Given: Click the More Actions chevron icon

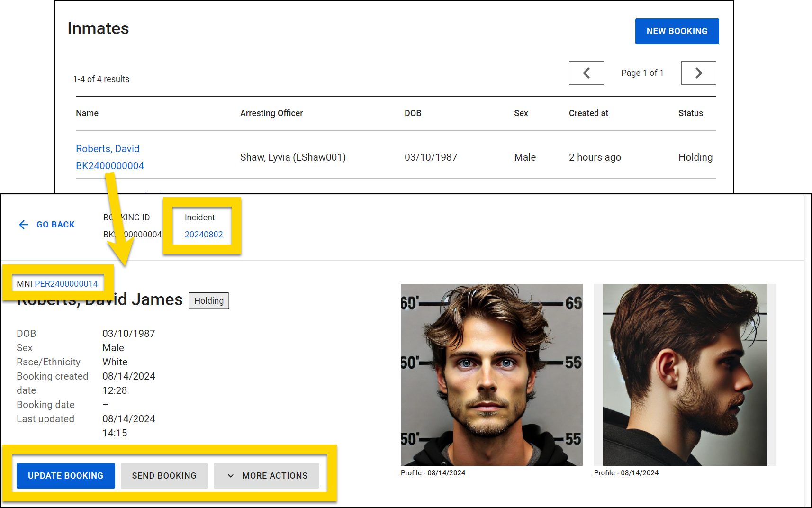Looking at the screenshot, I should [231, 476].
